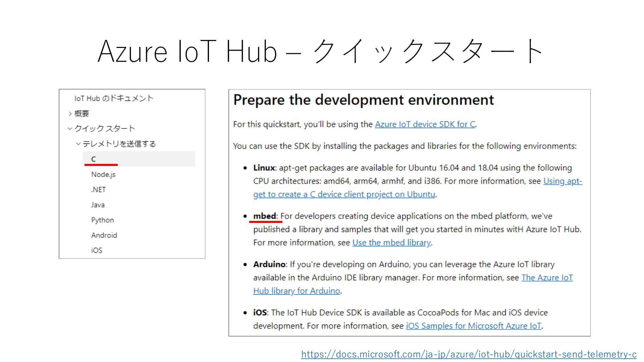Select the 概要 tree item
The image size is (644, 362).
[82, 114]
